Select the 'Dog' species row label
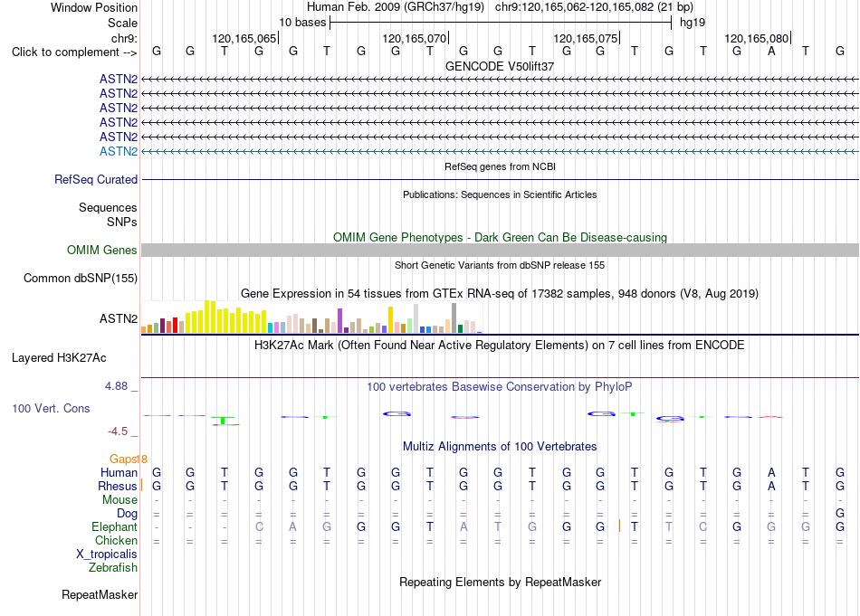The image size is (860, 616). [128, 514]
